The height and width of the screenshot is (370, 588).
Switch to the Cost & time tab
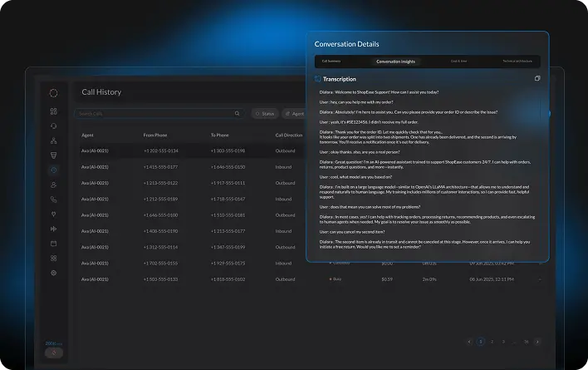pos(458,62)
